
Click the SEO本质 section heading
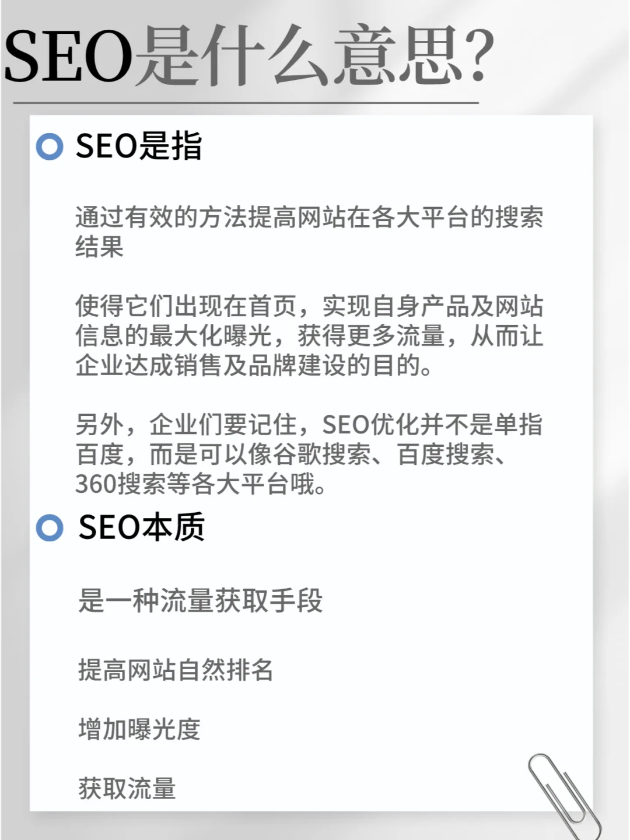[142, 527]
